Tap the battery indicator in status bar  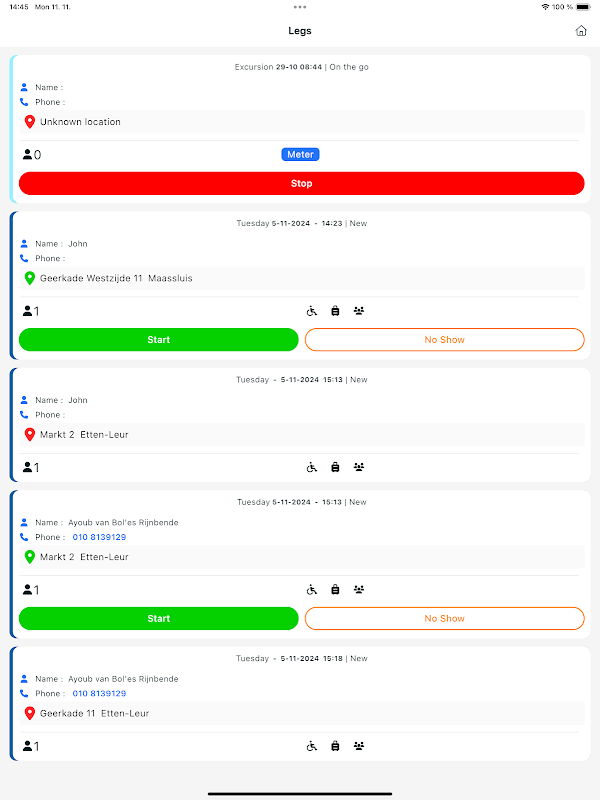[x=583, y=7]
